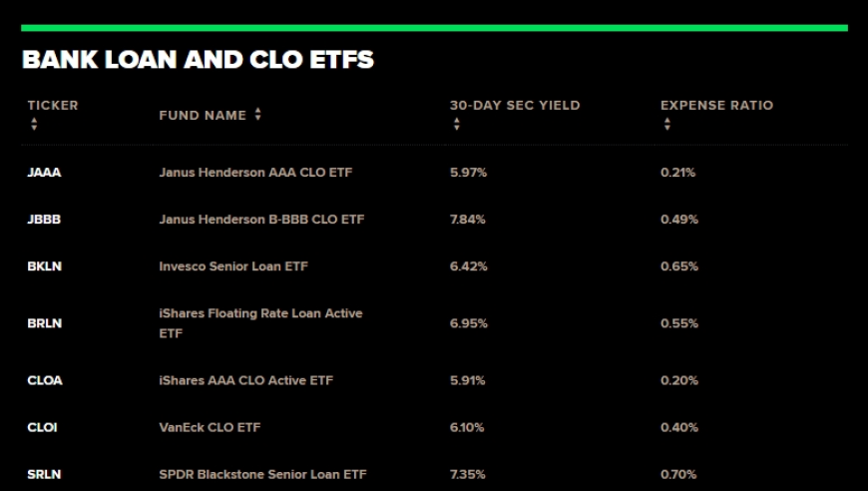Click Expense Ratio sort arrows icon
This screenshot has height=491, width=868.
tap(667, 124)
